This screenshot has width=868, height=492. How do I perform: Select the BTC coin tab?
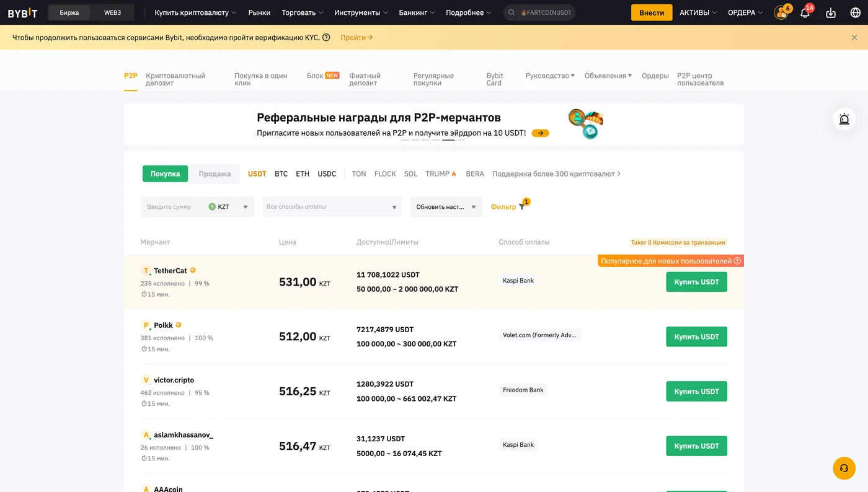pos(281,174)
